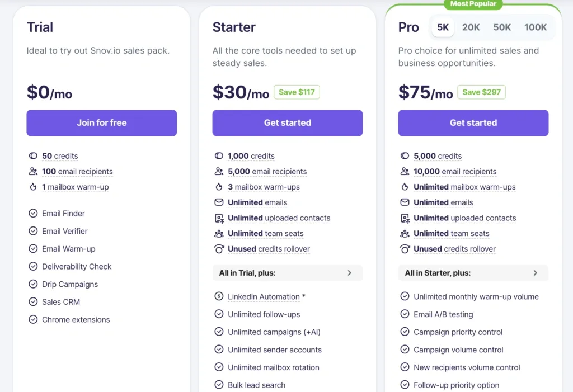Click the uploaded contacts icon in Pro plan
Screen dimensions: 573x392
click(405, 218)
